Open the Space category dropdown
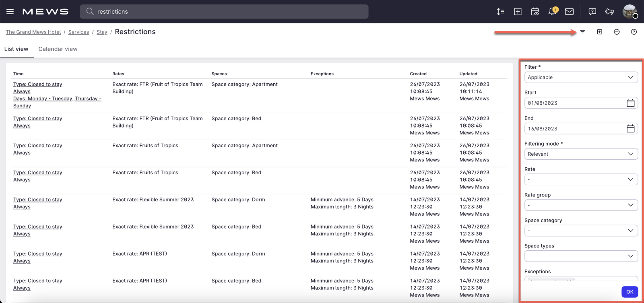This screenshot has width=644, height=303. pos(581,231)
